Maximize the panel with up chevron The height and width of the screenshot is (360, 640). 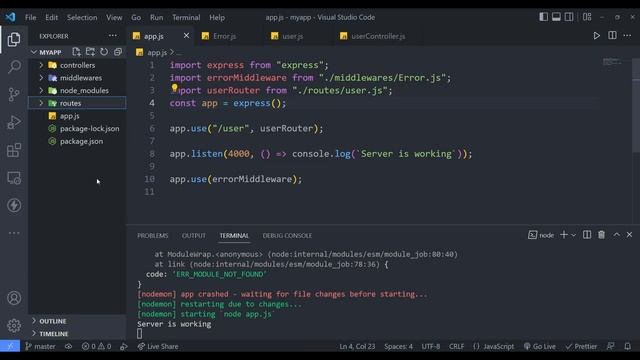(x=616, y=235)
